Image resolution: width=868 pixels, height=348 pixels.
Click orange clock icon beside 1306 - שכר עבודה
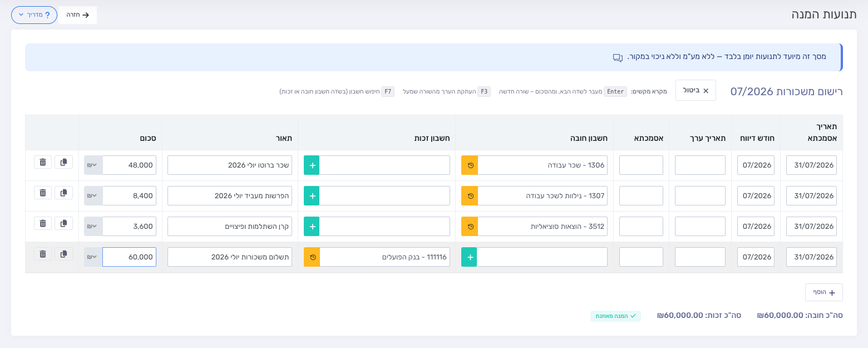470,165
